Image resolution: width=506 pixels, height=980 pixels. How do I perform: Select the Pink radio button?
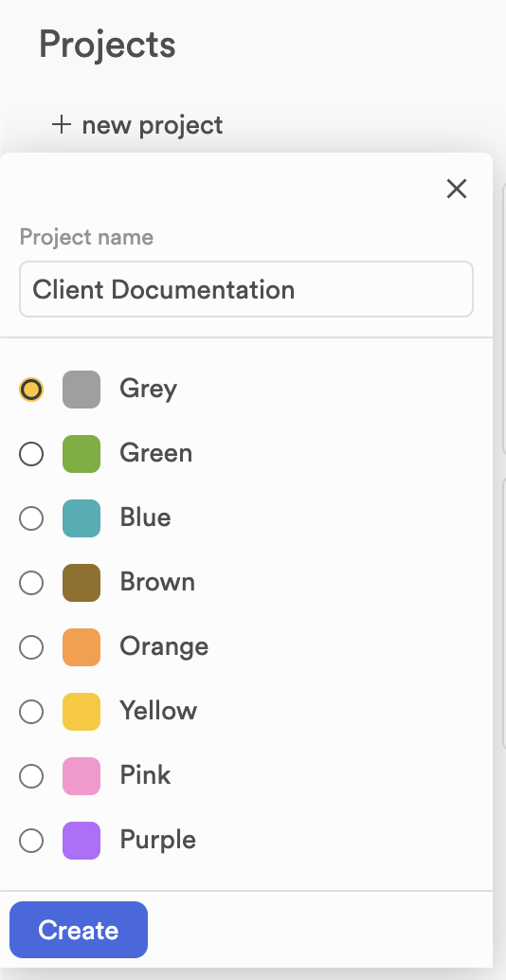(31, 776)
